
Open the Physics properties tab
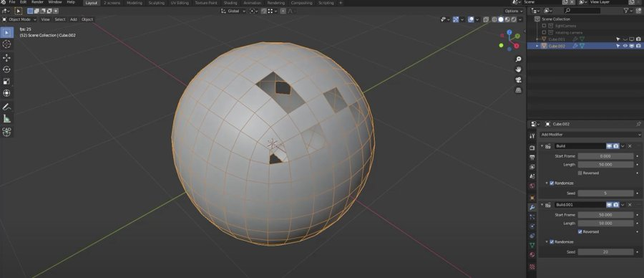pyautogui.click(x=532, y=226)
